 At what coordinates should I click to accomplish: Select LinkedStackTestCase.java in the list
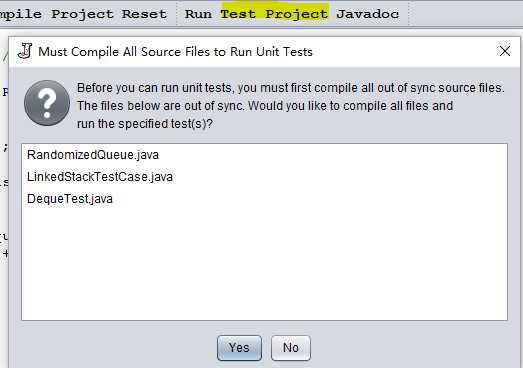[100, 177]
